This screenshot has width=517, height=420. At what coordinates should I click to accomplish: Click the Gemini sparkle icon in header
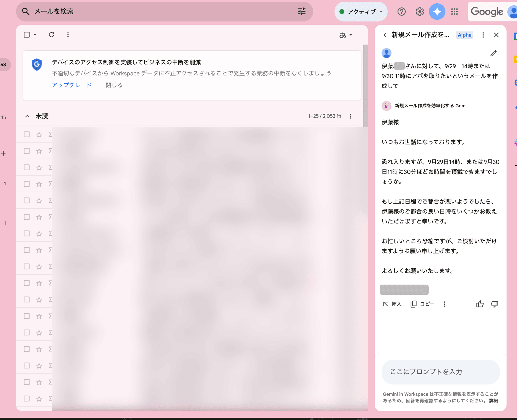pos(437,12)
